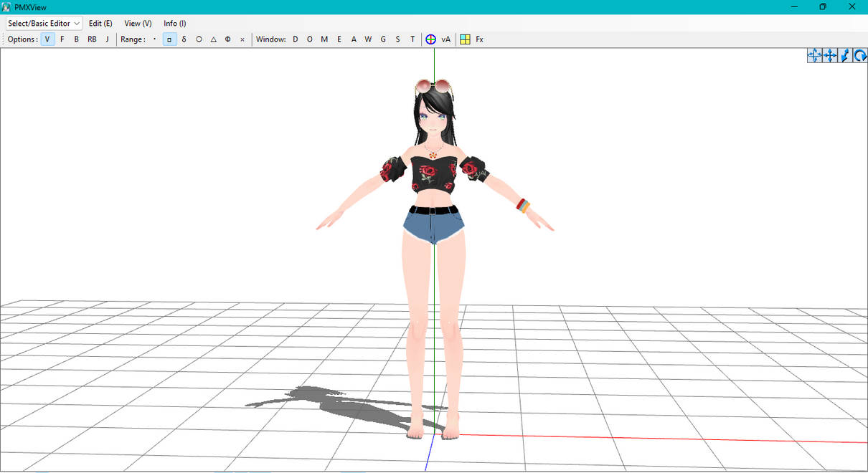Click the second cross-arrow pan icon

[x=830, y=55]
